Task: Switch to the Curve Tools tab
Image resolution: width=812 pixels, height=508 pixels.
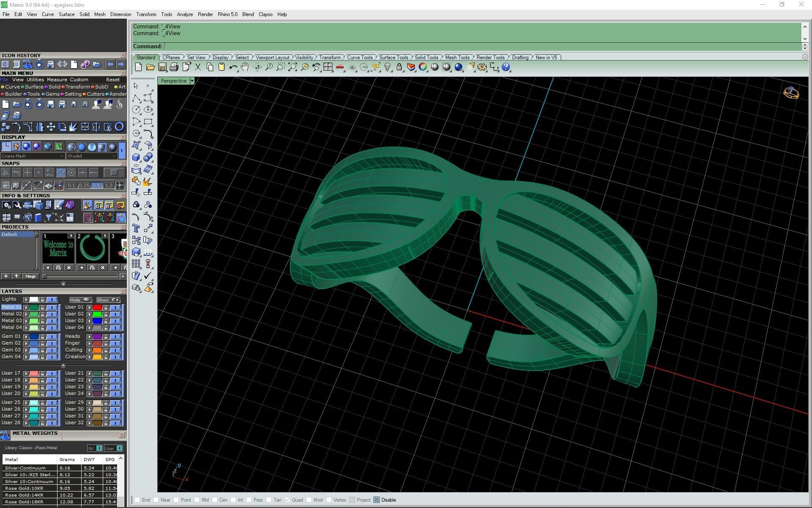Action: (360, 58)
